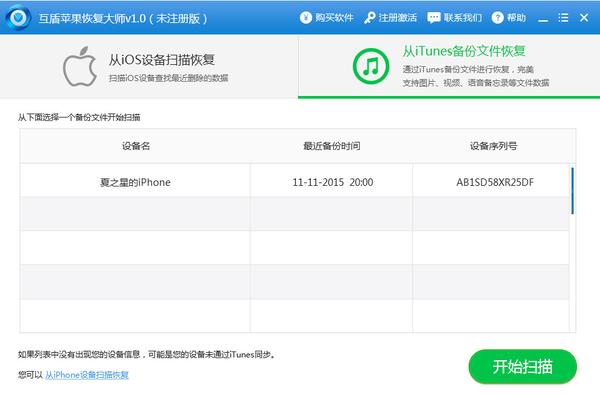Click the 设备名 column header
The height and width of the screenshot is (396, 600).
tap(136, 146)
